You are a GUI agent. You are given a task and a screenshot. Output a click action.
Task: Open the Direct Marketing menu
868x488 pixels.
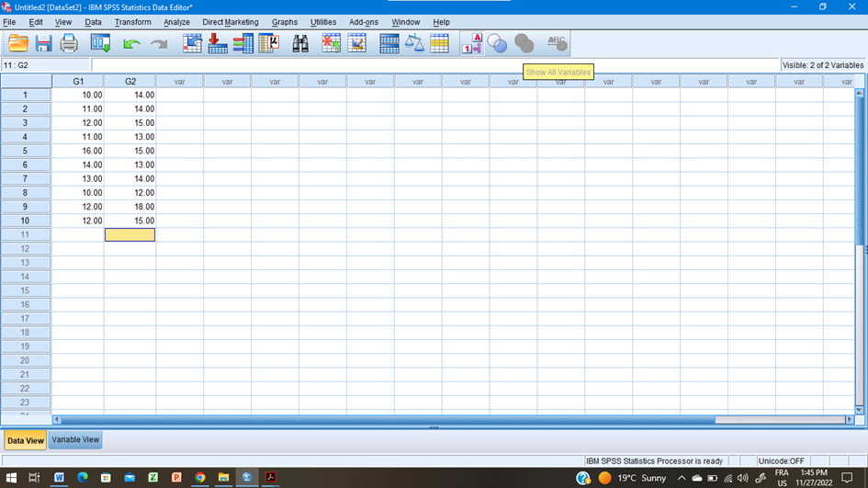(230, 22)
